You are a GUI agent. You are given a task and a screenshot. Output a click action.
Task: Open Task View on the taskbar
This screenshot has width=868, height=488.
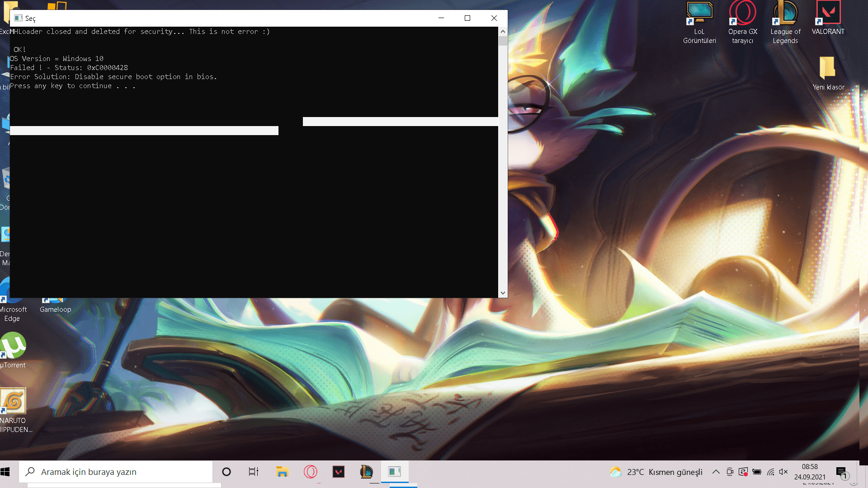click(254, 472)
